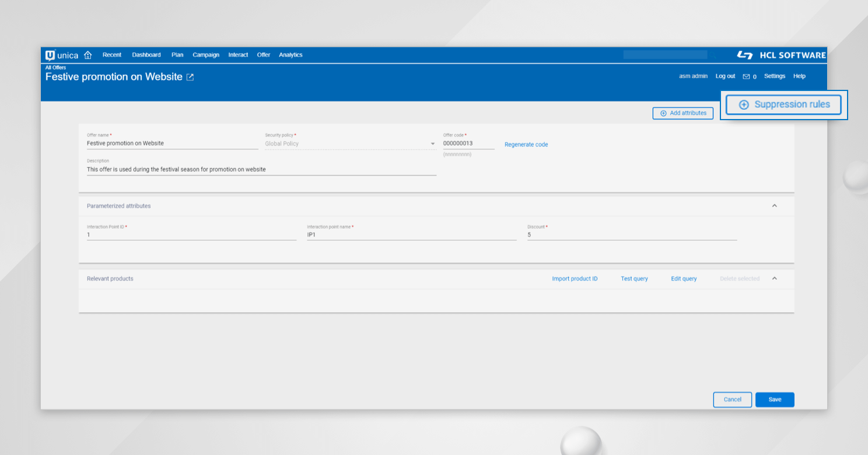Click the Test query link
The width and height of the screenshot is (868, 455).
coord(634,278)
